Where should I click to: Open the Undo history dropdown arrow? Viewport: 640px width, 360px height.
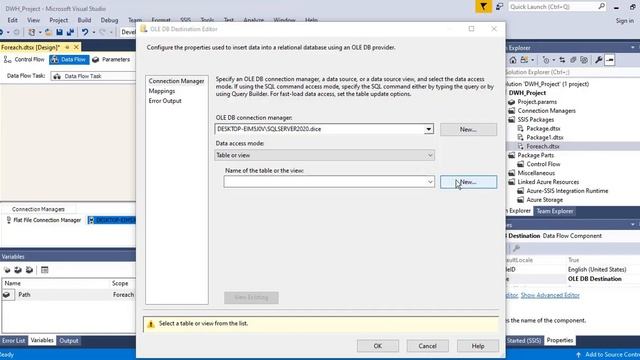pyautogui.click(x=93, y=32)
